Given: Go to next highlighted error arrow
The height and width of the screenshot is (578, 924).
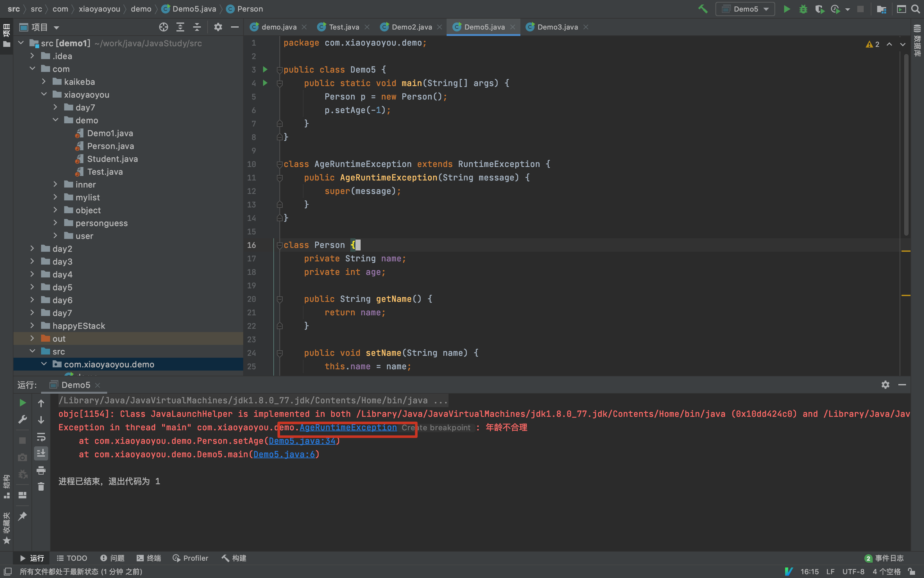Looking at the screenshot, I should click(x=903, y=44).
